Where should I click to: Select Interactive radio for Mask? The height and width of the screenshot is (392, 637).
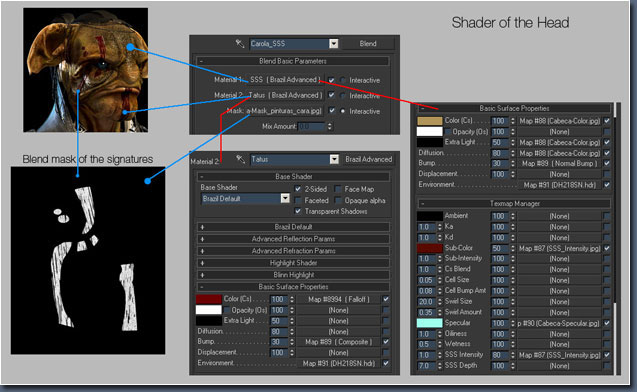(343, 111)
